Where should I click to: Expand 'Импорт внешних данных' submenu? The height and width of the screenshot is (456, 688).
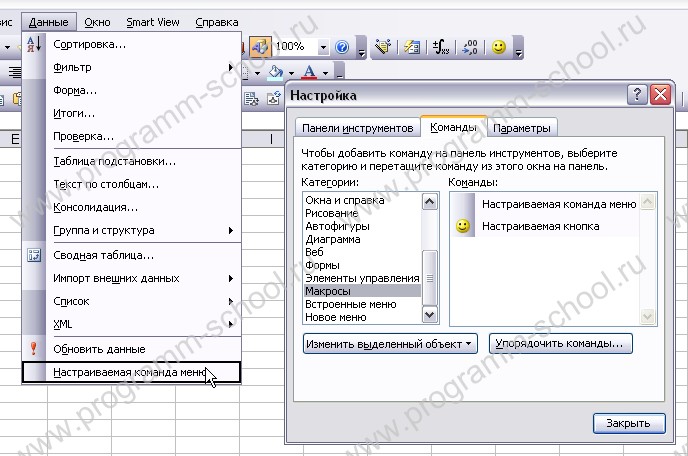click(x=140, y=278)
